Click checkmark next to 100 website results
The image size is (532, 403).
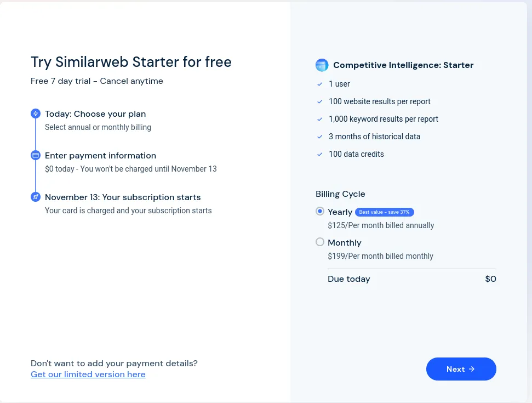(x=319, y=101)
